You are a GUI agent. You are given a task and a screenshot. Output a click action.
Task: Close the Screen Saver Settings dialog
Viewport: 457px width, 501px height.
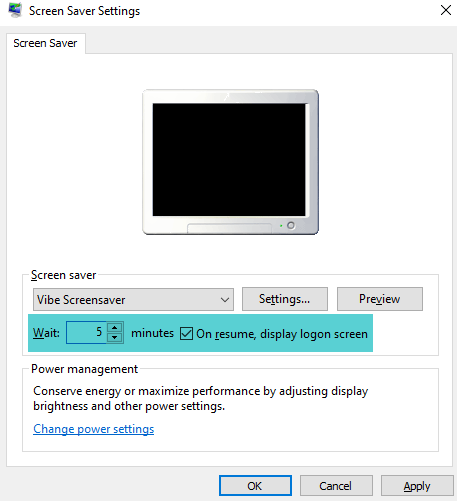[x=446, y=10]
